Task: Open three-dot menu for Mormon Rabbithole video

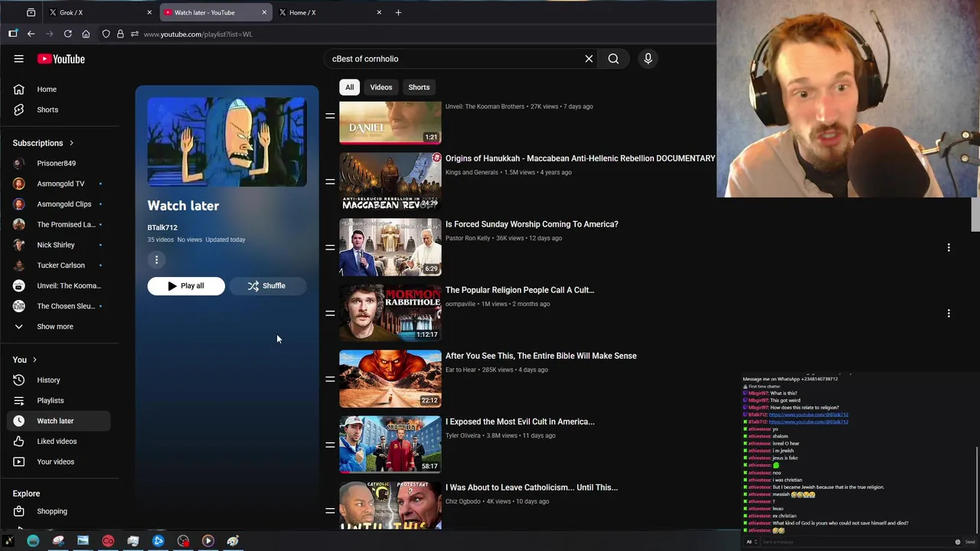Action: point(949,313)
